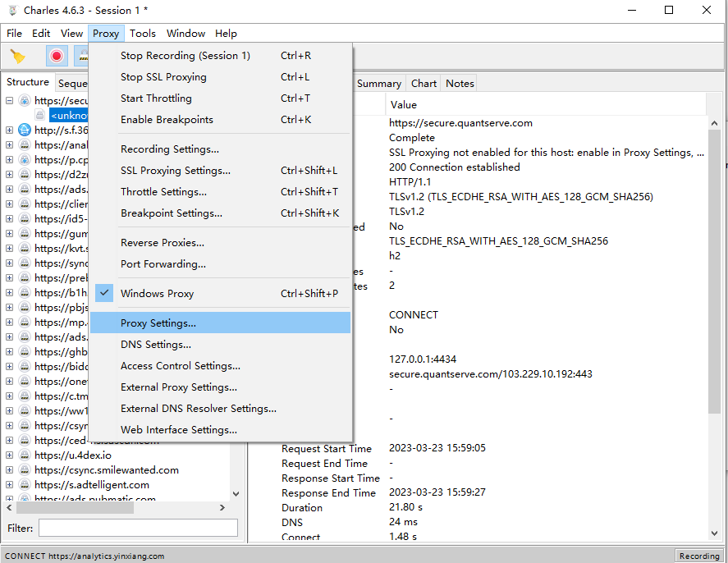Click the tree pane scroll-down arrow
This screenshot has height=563, width=728.
(x=236, y=494)
